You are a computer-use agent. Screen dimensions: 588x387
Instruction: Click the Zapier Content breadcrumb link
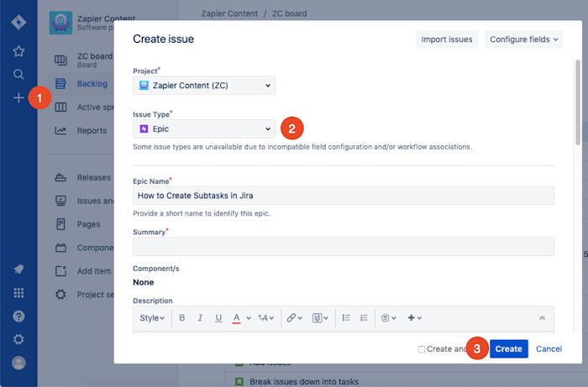[229, 13]
